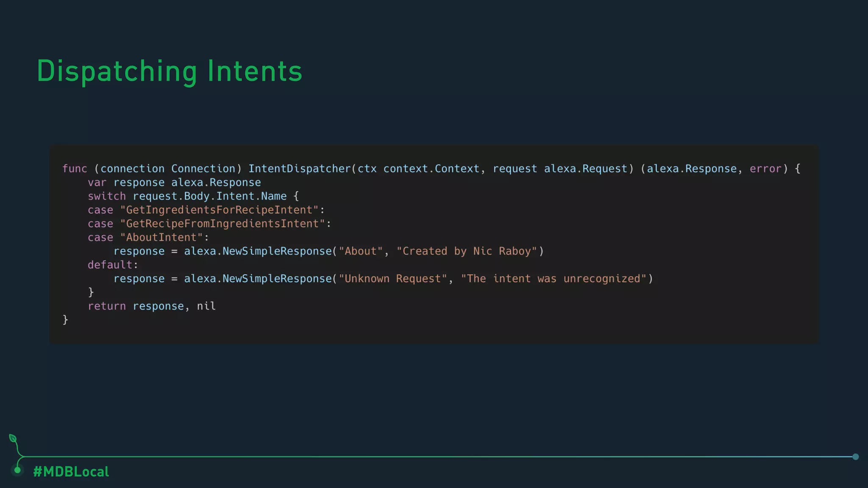This screenshot has height=488, width=868.
Task: Click the blue dot ending the footer line
Action: click(x=855, y=457)
